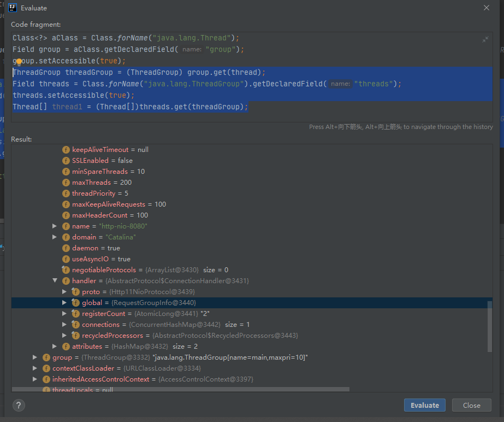Image resolution: width=504 pixels, height=422 pixels.
Task: Close the Evaluate dialog with X
Action: point(487,8)
